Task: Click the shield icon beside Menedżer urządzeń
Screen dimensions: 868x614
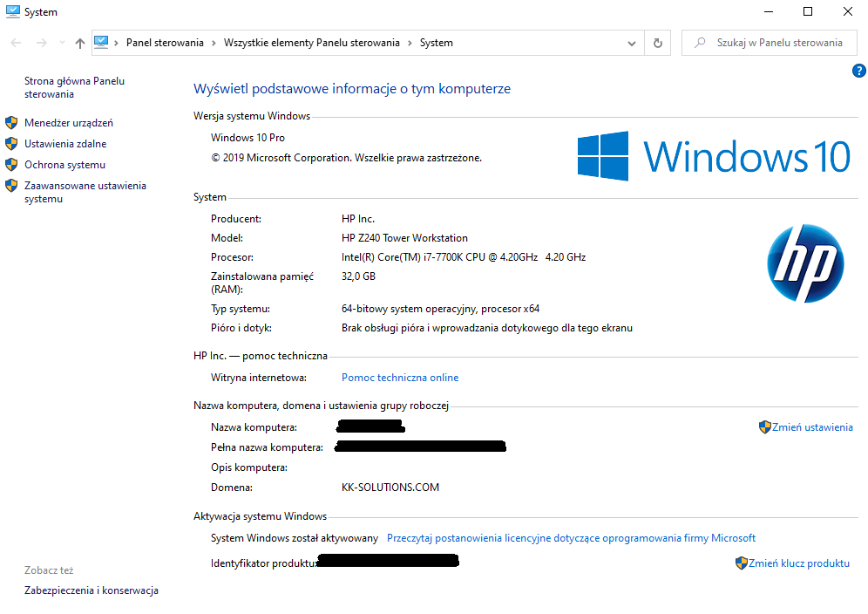Action: point(11,122)
